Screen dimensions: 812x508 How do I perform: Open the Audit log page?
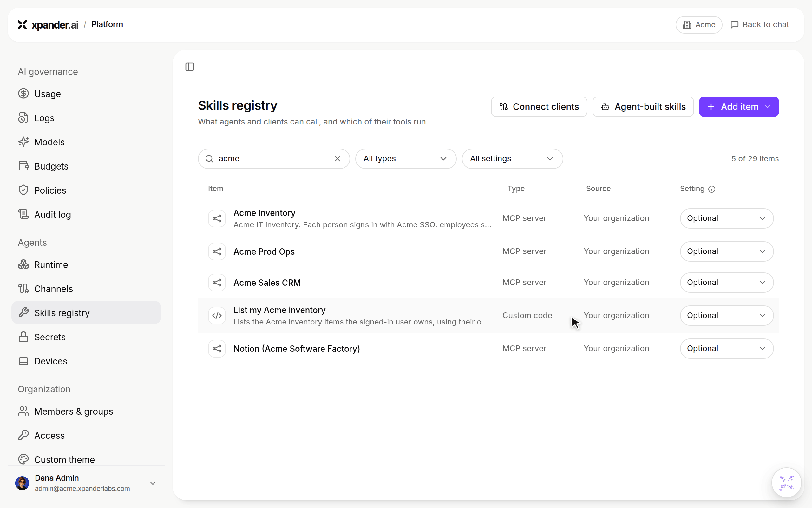[x=86, y=214]
